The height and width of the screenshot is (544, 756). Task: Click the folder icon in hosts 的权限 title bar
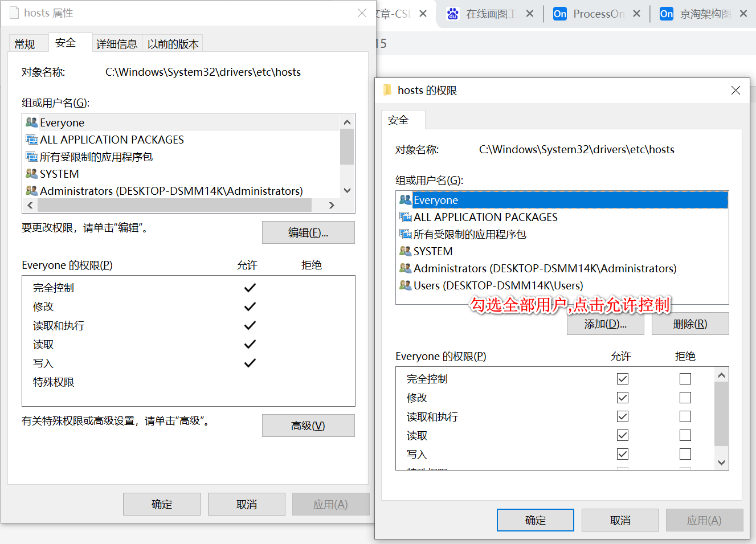coord(387,90)
